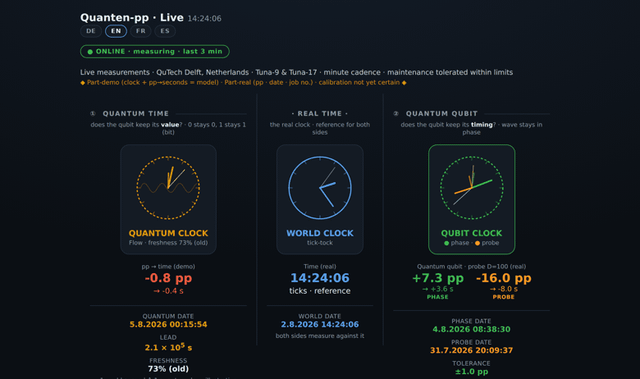Click probe date 31.7.2026 20:09:37

tap(471, 350)
